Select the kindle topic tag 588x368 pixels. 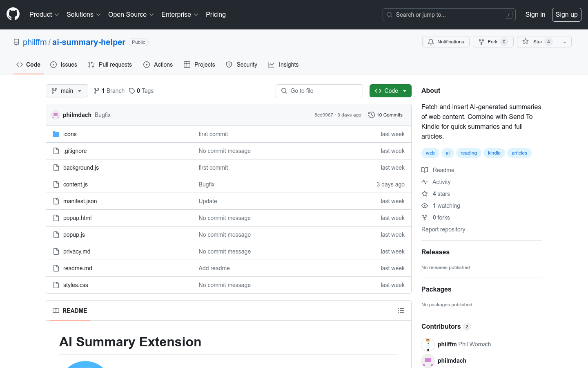click(494, 153)
